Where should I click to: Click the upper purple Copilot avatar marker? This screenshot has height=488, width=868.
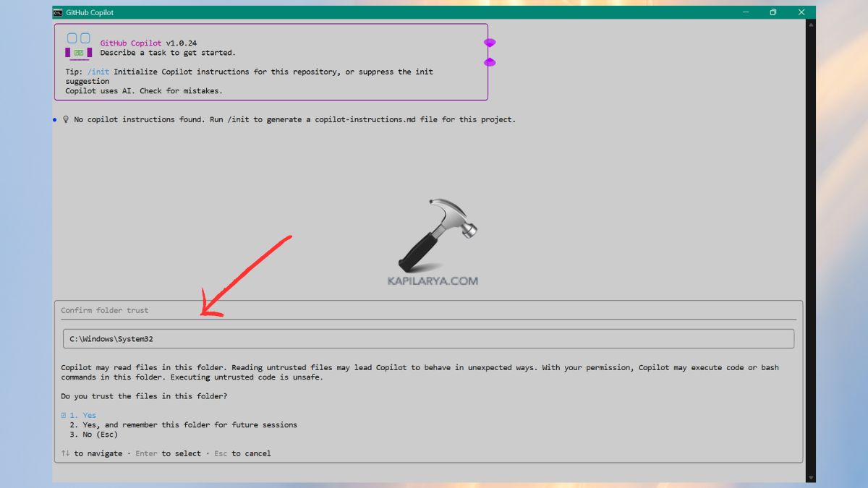(489, 43)
